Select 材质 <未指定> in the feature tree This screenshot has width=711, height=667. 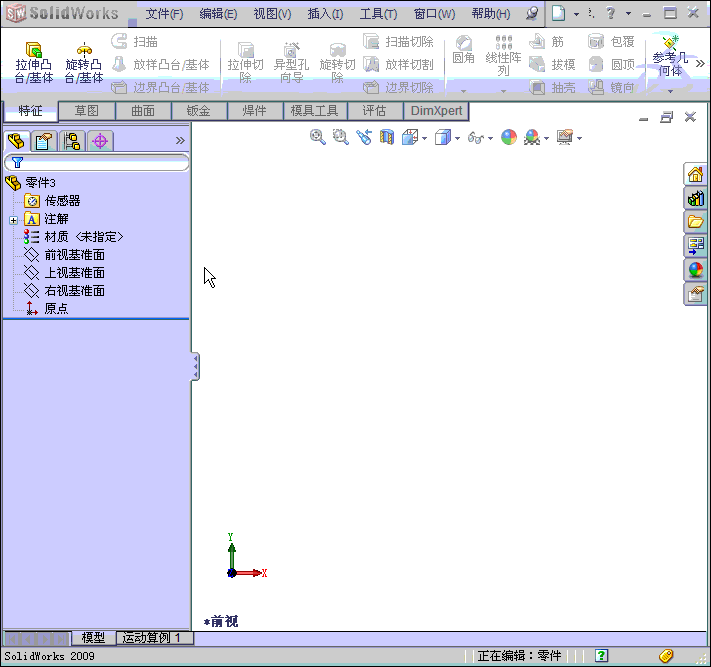pos(73,237)
